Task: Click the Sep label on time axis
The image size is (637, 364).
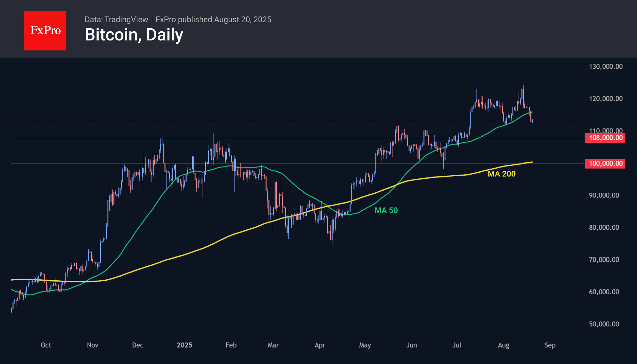Action: click(x=550, y=345)
